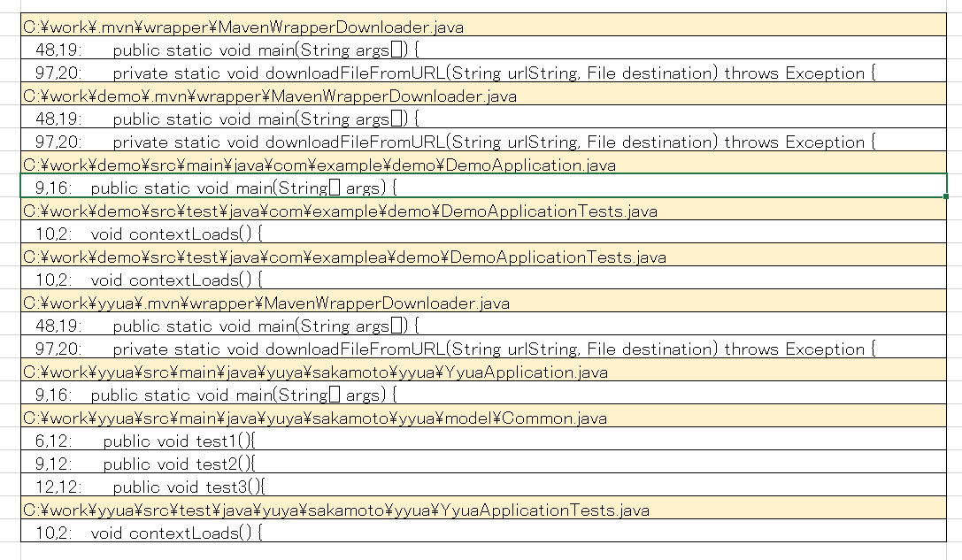Select the '9,16' main row under YyuaApplication.java
Screen dimensions: 962x560
483,393
